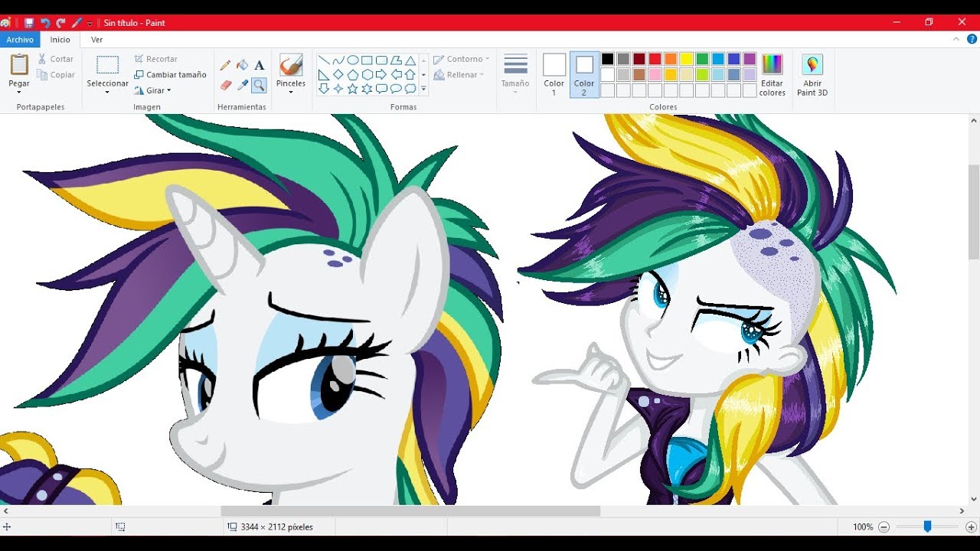Select the Magnifier tool
The width and height of the screenshot is (980, 551).
pyautogui.click(x=259, y=85)
